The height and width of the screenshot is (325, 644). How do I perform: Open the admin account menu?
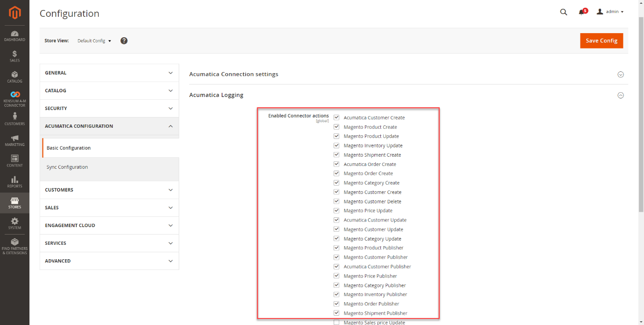[610, 12]
